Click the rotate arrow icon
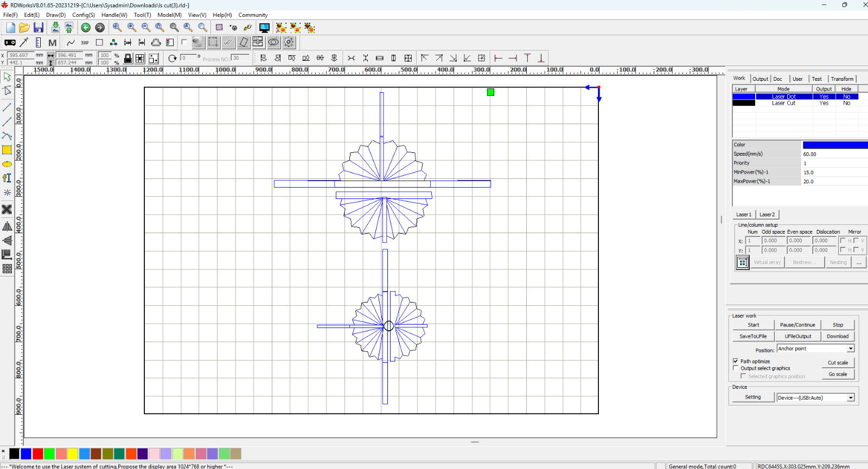The width and height of the screenshot is (868, 469). point(173,58)
